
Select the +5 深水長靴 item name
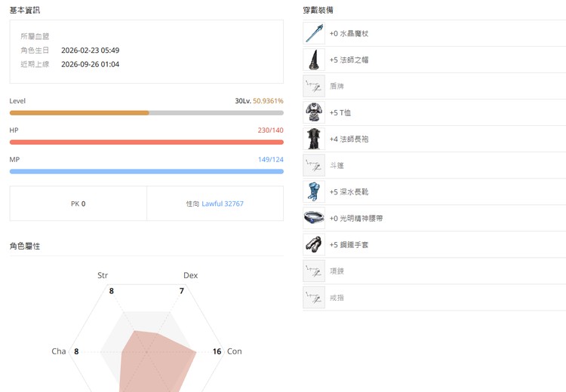coord(349,191)
